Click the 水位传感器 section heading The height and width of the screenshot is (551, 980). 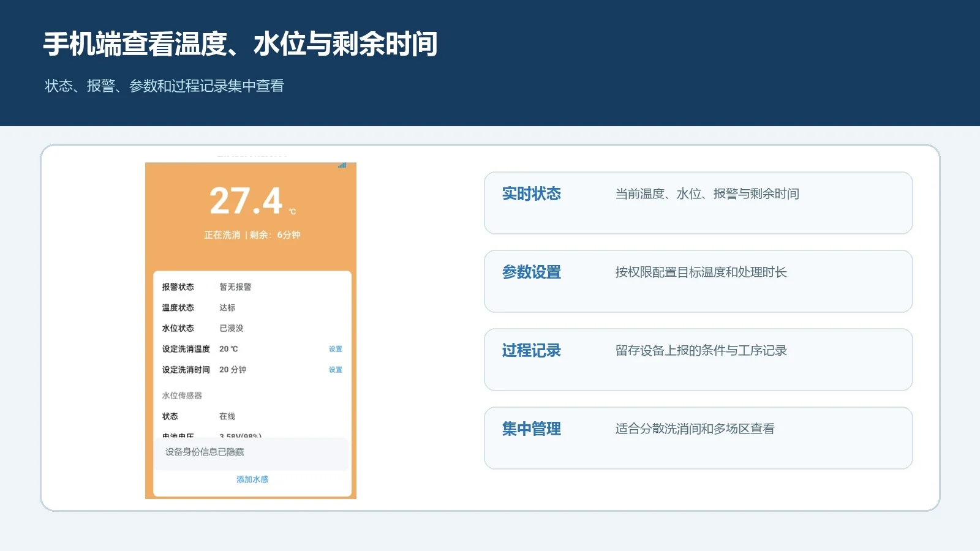click(182, 395)
